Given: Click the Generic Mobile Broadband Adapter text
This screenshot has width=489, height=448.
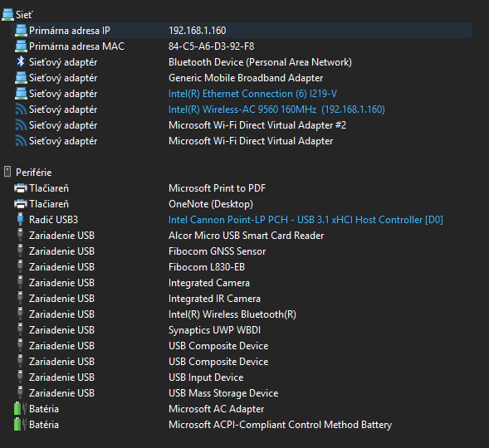Looking at the screenshot, I should pos(246,78).
